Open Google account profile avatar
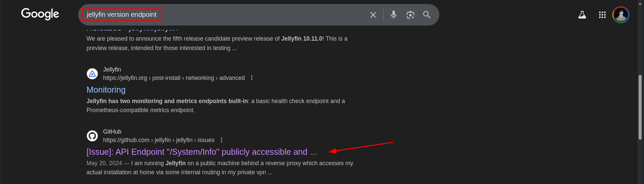This screenshot has height=184, width=644. pyautogui.click(x=621, y=15)
